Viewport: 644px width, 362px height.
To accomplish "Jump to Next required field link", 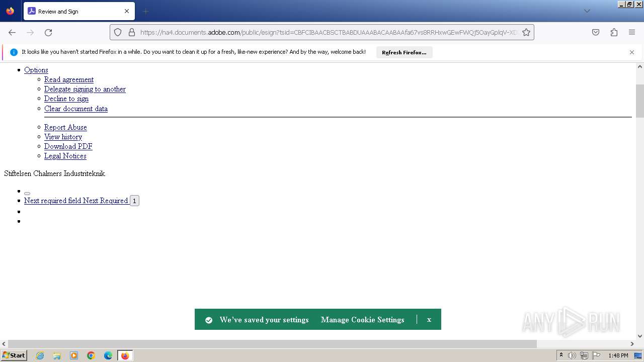I will [x=76, y=201].
